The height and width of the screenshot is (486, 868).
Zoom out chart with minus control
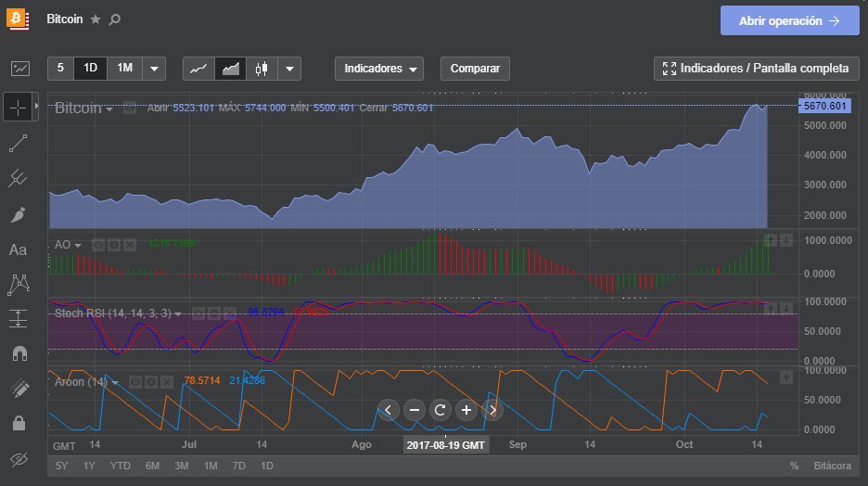tap(415, 410)
